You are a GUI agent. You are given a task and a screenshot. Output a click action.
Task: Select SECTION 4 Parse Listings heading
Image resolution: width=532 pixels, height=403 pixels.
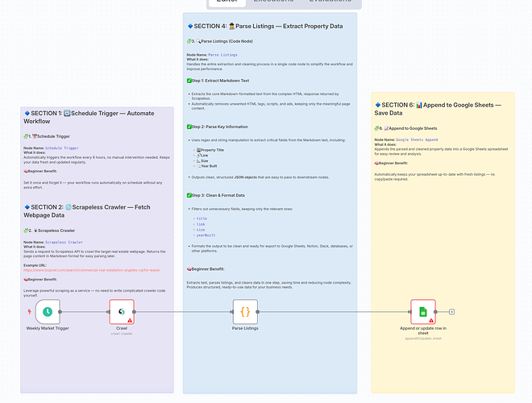pyautogui.click(x=265, y=26)
